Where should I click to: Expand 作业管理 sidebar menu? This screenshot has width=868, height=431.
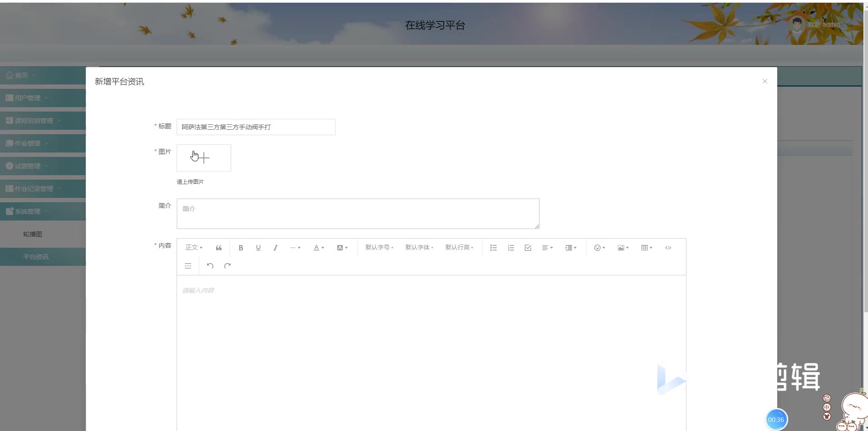43,143
